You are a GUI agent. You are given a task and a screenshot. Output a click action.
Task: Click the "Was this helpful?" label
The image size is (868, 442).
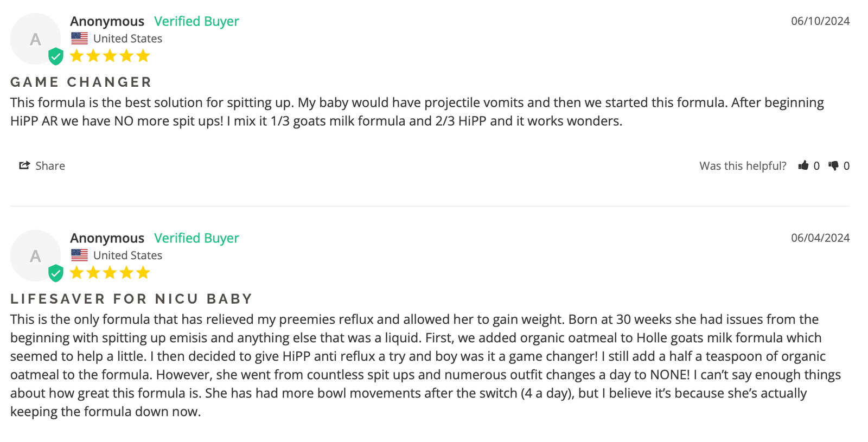coord(742,166)
